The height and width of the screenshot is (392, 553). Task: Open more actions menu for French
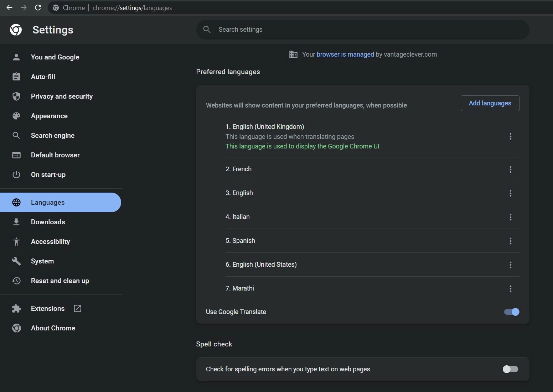coord(511,169)
